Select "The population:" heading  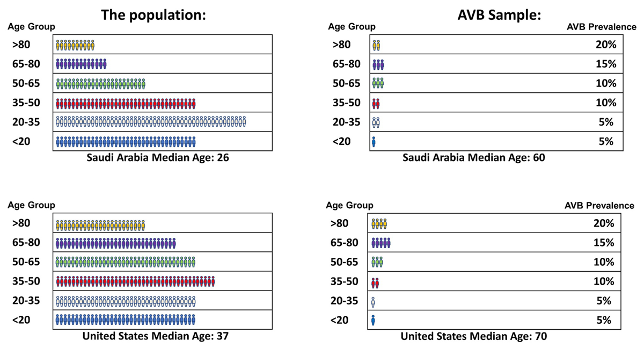pyautogui.click(x=154, y=16)
